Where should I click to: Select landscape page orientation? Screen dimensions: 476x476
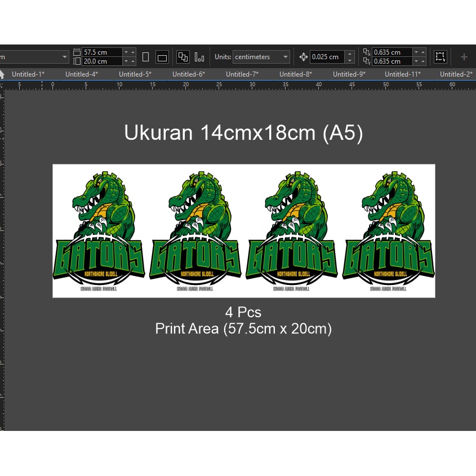click(x=162, y=57)
